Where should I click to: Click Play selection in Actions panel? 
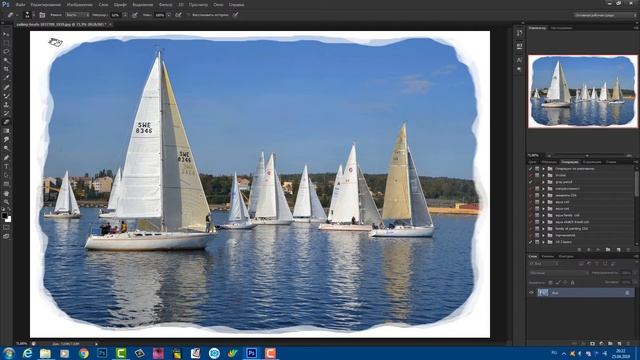tap(598, 249)
